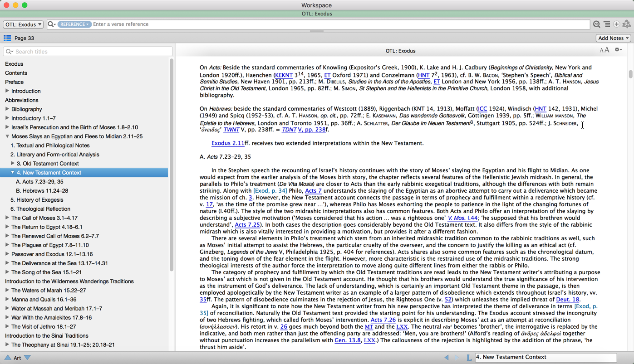Expand Passover and Exodus 12.1–13.16
This screenshot has width=634, height=364.
tap(7, 254)
